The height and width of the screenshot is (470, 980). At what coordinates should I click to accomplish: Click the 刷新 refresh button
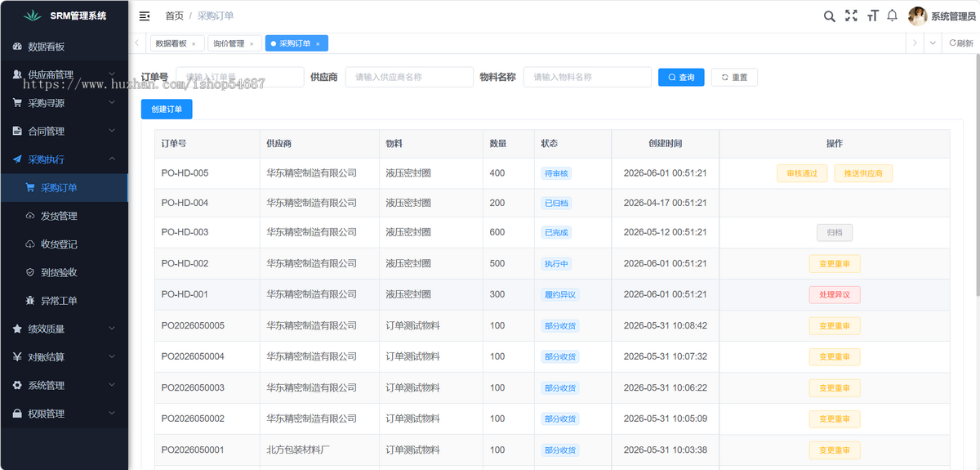(x=961, y=43)
